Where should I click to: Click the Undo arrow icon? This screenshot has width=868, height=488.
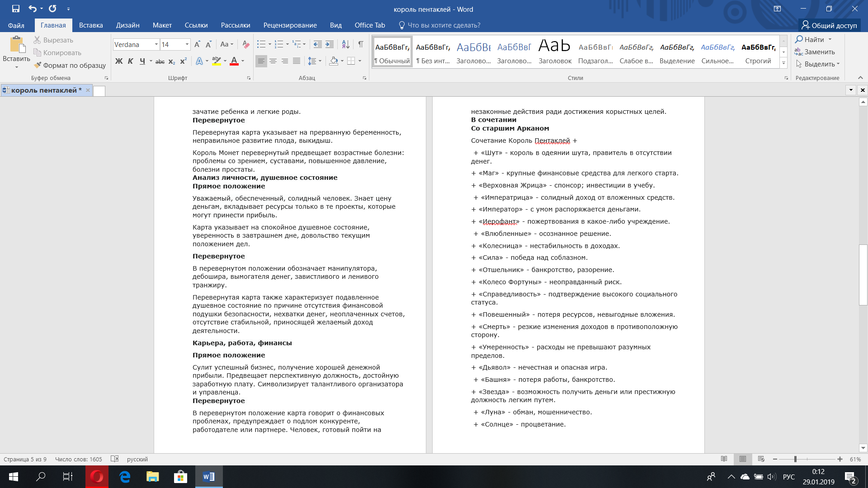tap(33, 9)
